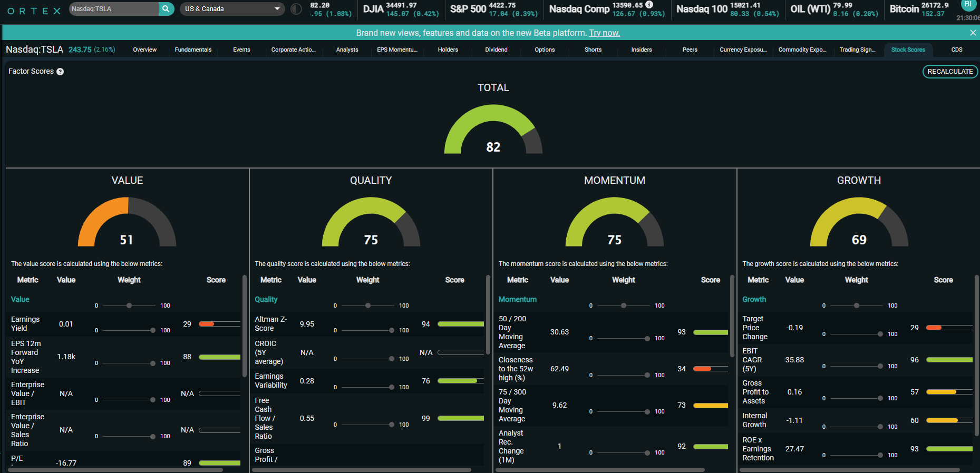Viewport: 980px width, 473px height.
Task: Adjust the Growth category weight slider
Action: click(857, 306)
